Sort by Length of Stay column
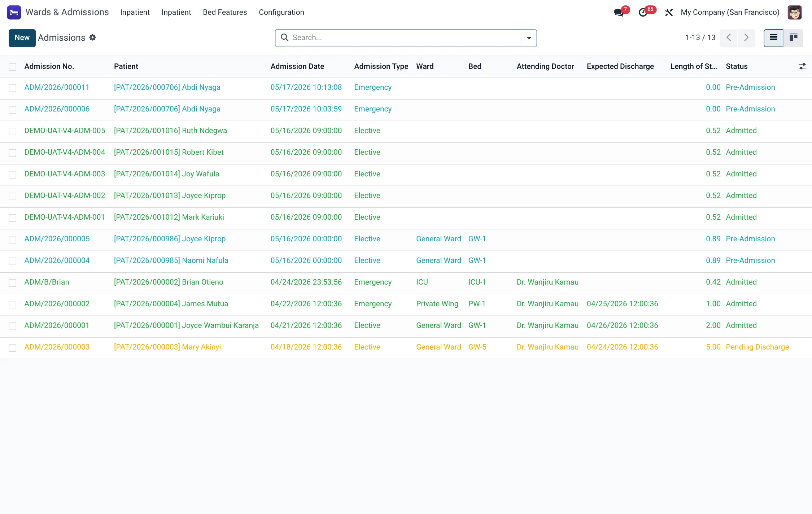The width and height of the screenshot is (812, 514). 694,66
